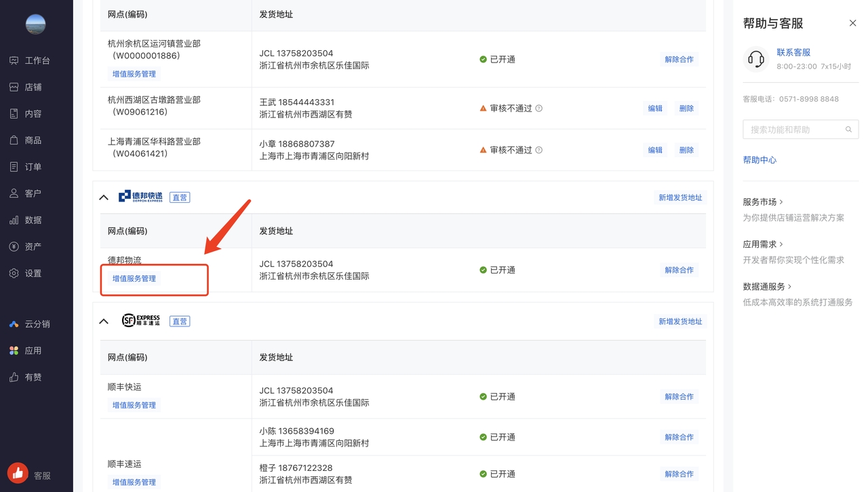The height and width of the screenshot is (492, 868).
Task: Click 联系客服 link
Action: 793,52
